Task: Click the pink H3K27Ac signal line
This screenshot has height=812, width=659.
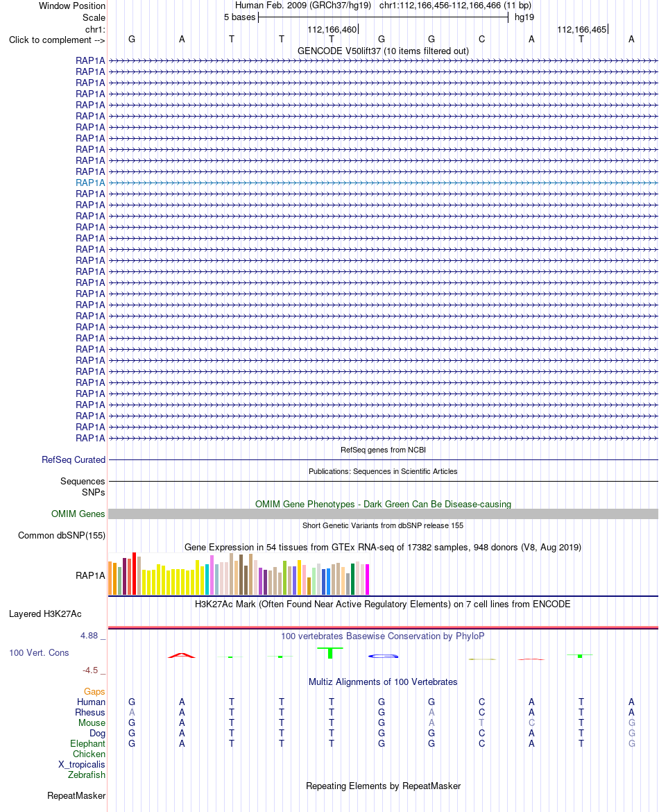Action: [383, 627]
